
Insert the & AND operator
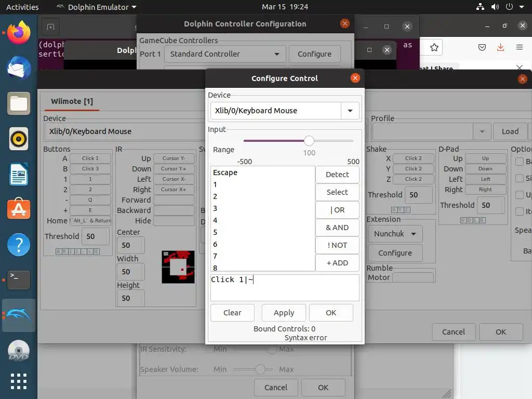(x=337, y=228)
